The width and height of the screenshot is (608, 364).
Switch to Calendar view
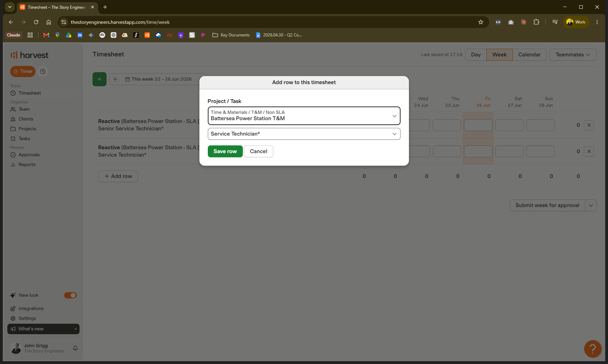coord(530,55)
